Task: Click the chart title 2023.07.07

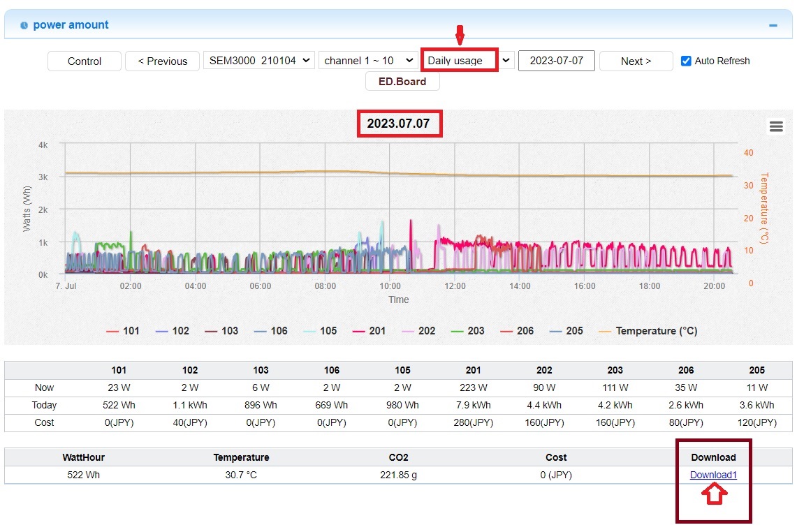Action: coord(398,124)
